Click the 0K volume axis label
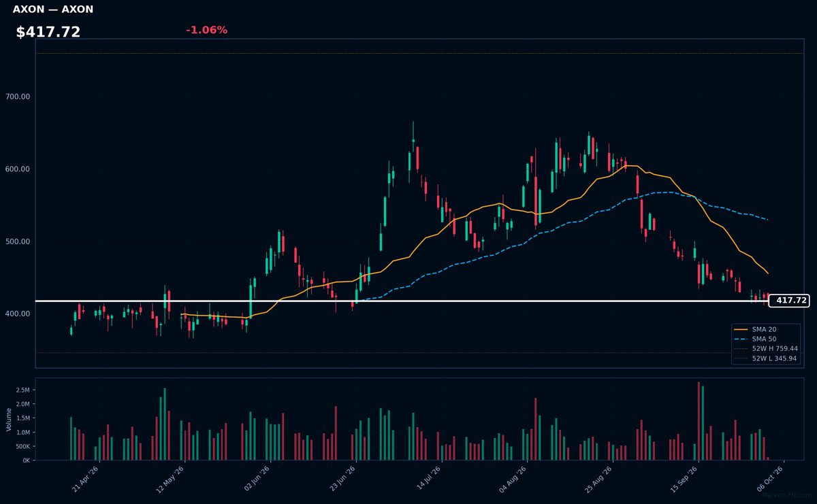 [x=26, y=460]
